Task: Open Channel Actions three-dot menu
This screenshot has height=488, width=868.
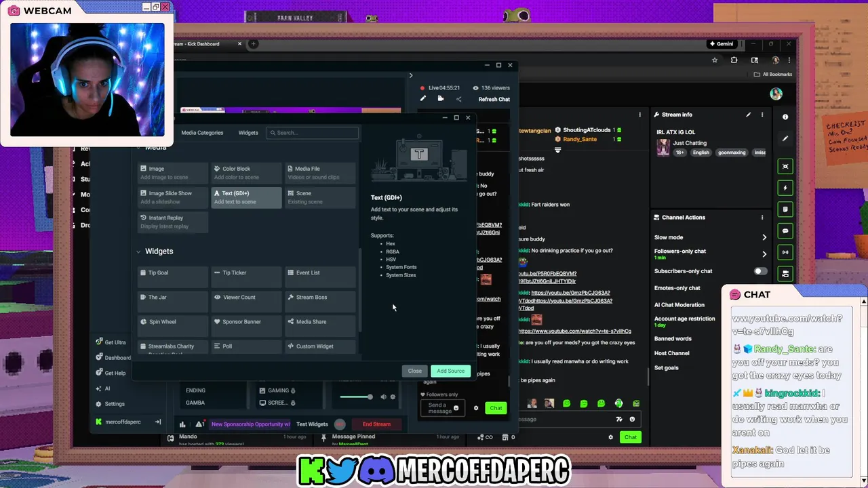Action: tap(762, 218)
